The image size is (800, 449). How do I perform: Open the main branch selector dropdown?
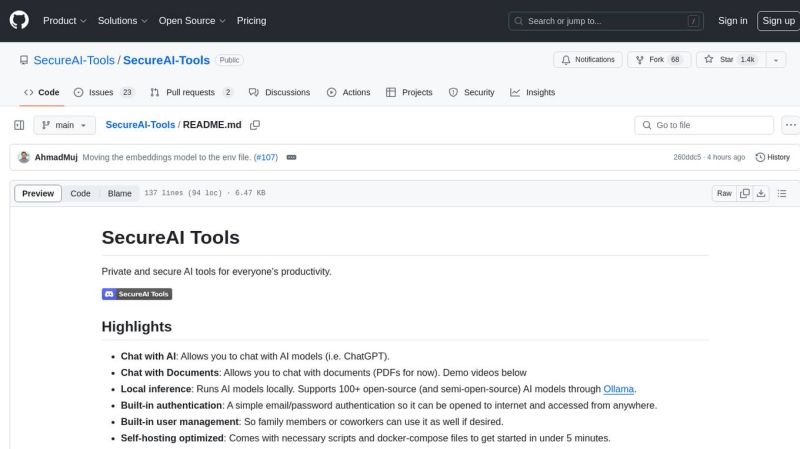[x=64, y=125]
